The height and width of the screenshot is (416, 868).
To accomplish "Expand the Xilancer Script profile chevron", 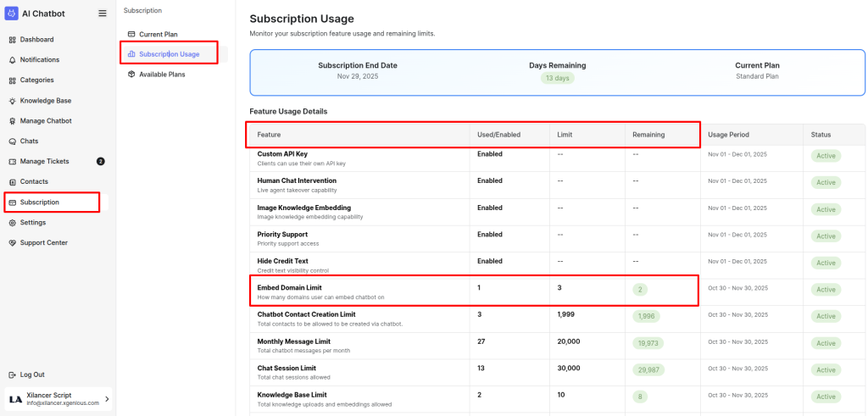I will coord(107,398).
